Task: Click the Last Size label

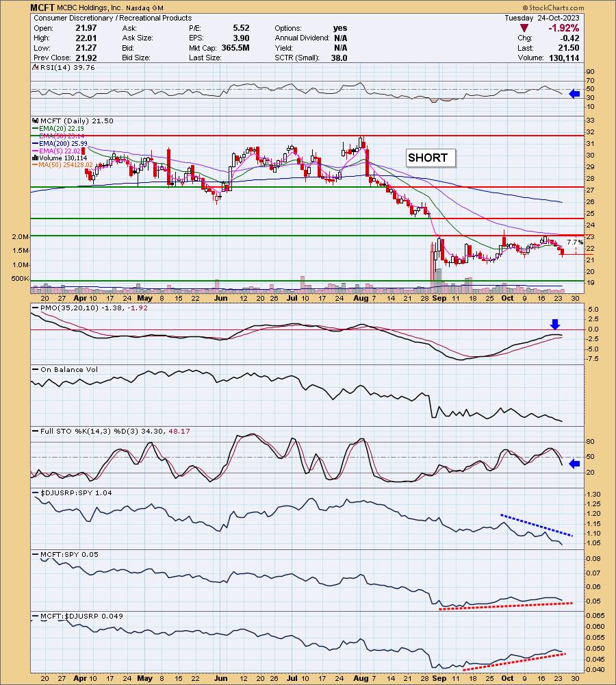Action: click(x=205, y=58)
